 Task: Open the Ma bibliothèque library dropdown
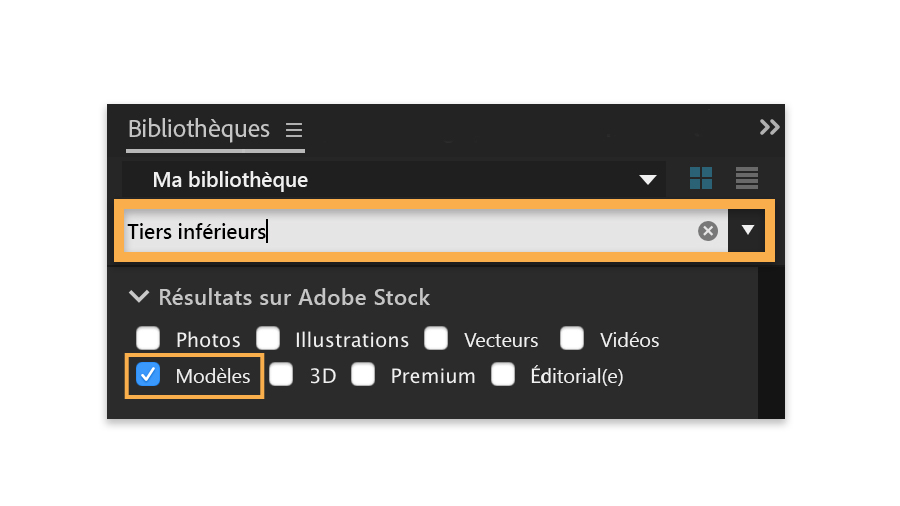(x=648, y=180)
